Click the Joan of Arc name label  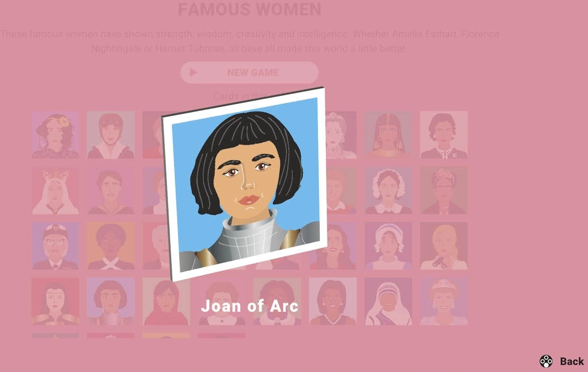[250, 306]
